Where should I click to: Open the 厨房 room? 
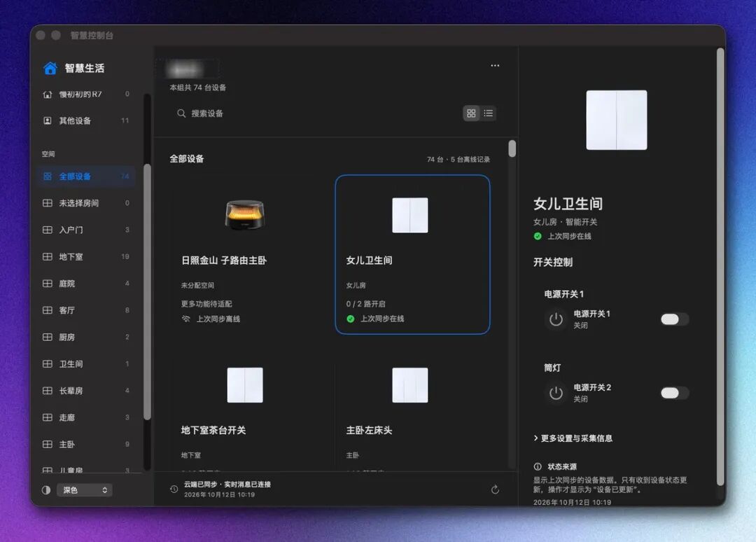(87, 337)
